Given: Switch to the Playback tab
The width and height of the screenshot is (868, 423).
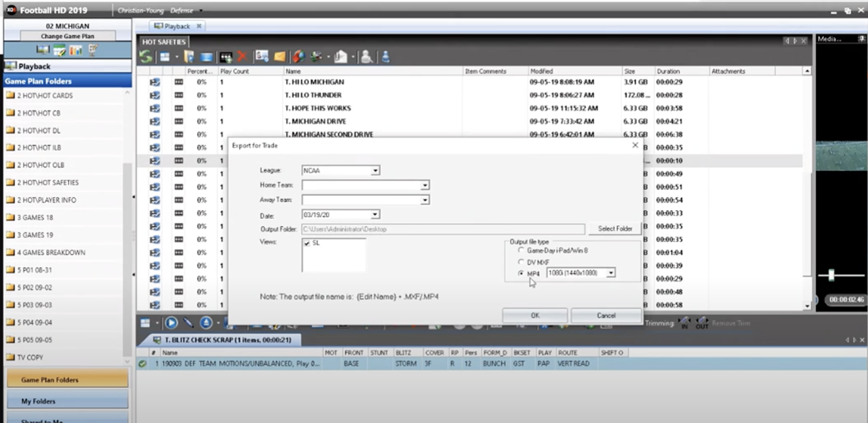Looking at the screenshot, I should pos(178,26).
